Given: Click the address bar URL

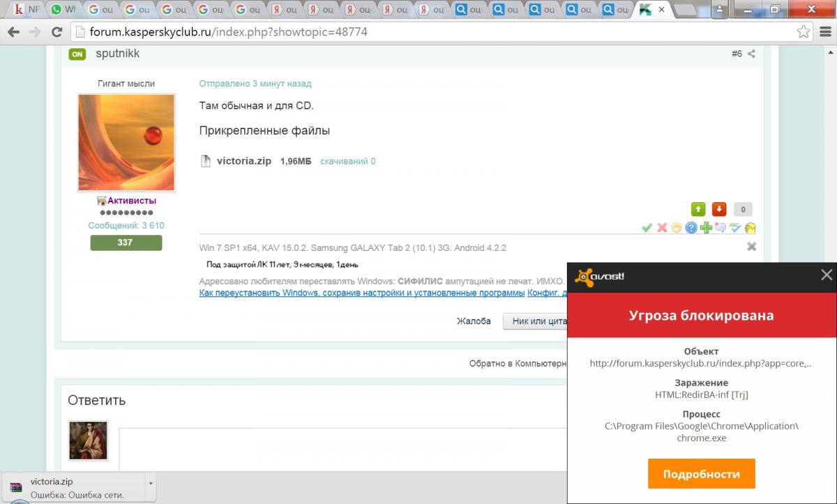Looking at the screenshot, I should click(x=229, y=32).
